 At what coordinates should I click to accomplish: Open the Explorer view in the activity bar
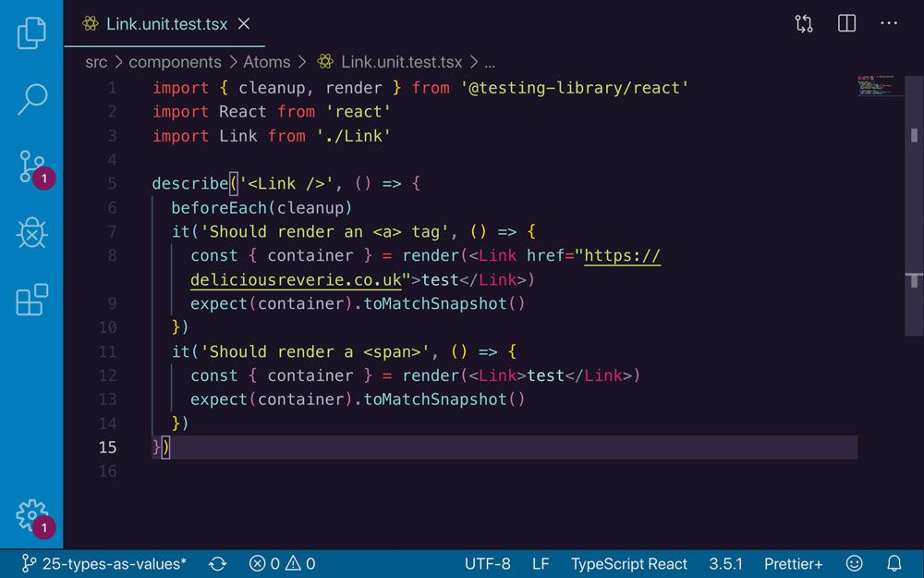[32, 31]
